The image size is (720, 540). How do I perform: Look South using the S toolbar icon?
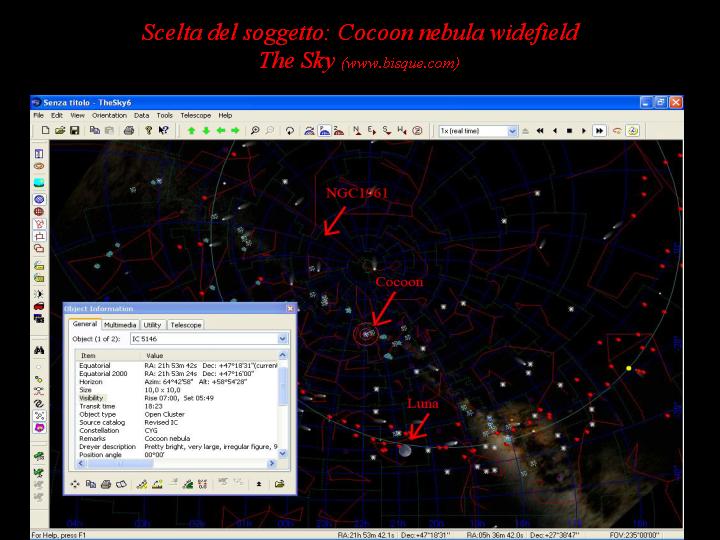387,131
